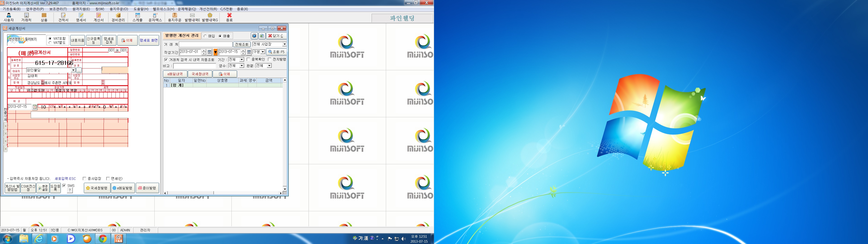Image resolution: width=868 pixels, height=244 pixels.
Task: Check the 종사업장 checkbox
Action: pyautogui.click(x=84, y=179)
